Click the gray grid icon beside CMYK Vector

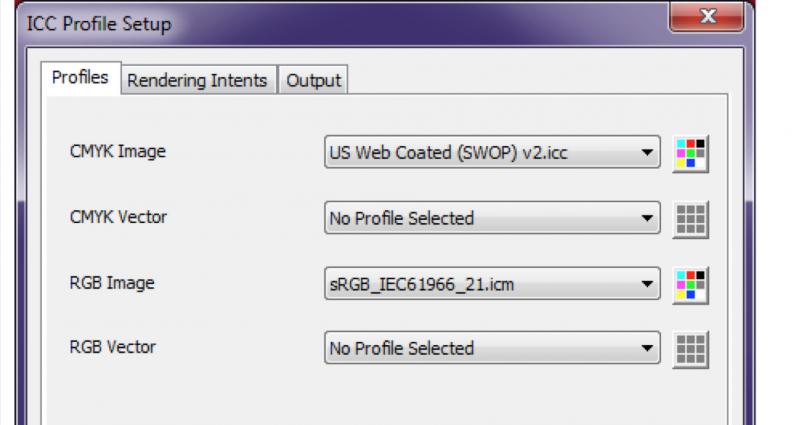point(690,219)
